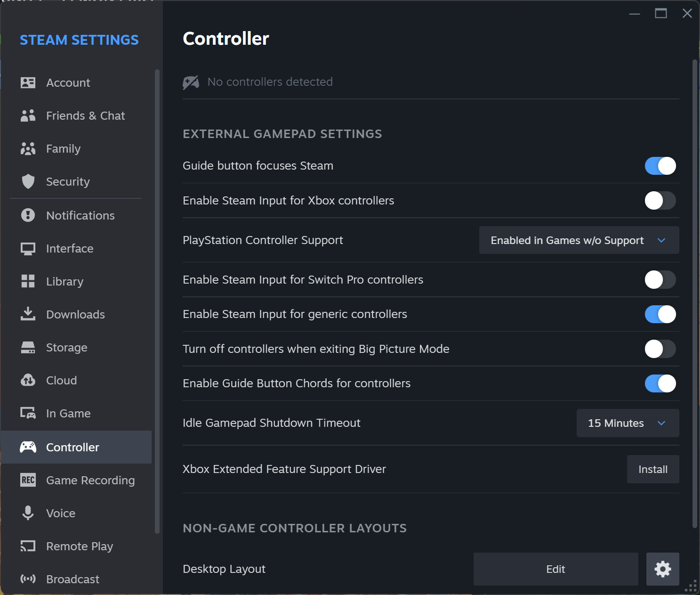Click the Cloud icon in sidebar
Viewport: 700px width, 595px height.
28,380
